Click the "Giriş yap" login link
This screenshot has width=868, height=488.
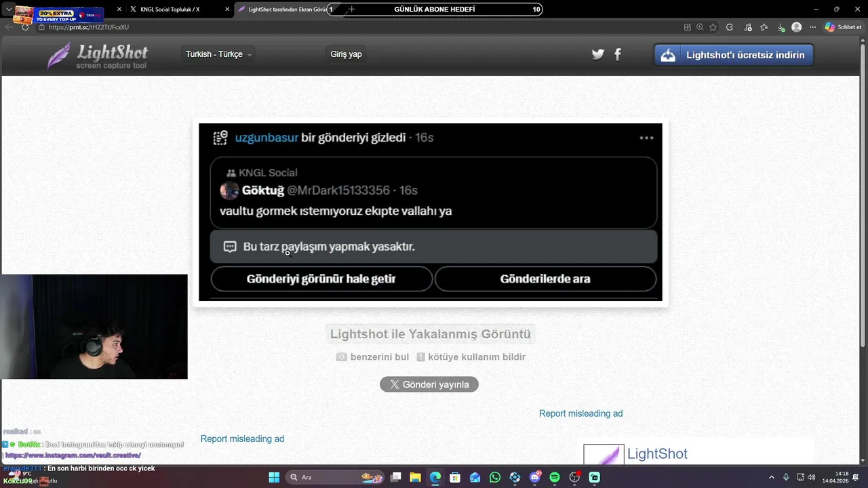(346, 54)
